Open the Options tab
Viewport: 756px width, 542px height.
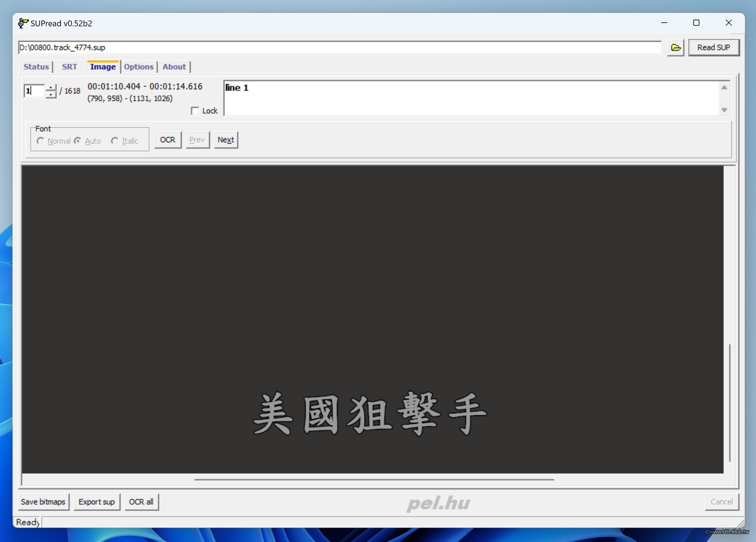(139, 67)
